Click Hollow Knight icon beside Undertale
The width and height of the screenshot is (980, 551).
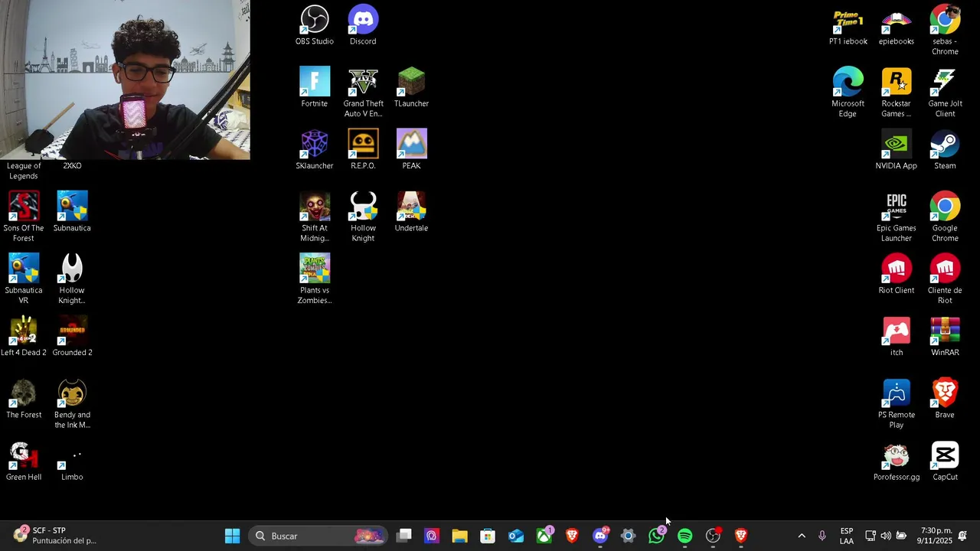[x=363, y=217]
